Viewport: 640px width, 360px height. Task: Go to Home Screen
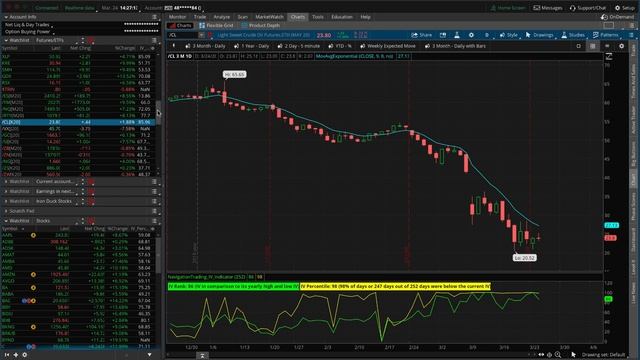click(x=508, y=8)
